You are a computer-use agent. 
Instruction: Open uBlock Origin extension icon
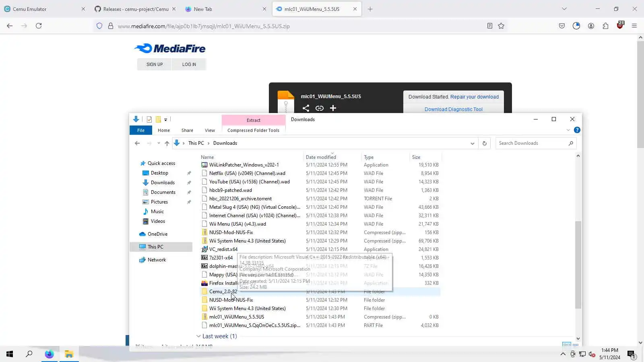620,25
